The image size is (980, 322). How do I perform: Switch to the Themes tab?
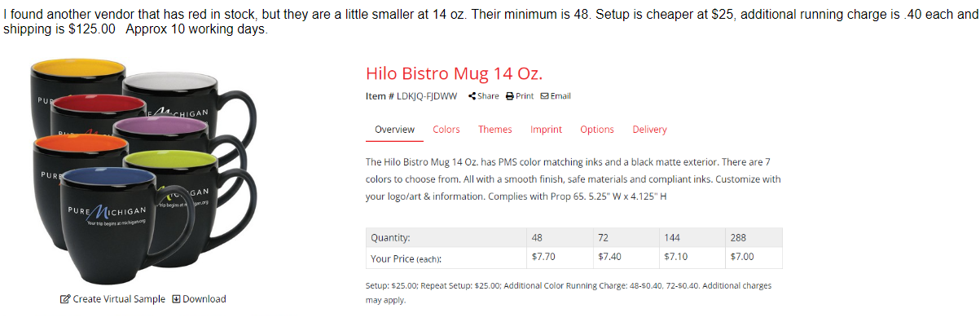pos(495,130)
